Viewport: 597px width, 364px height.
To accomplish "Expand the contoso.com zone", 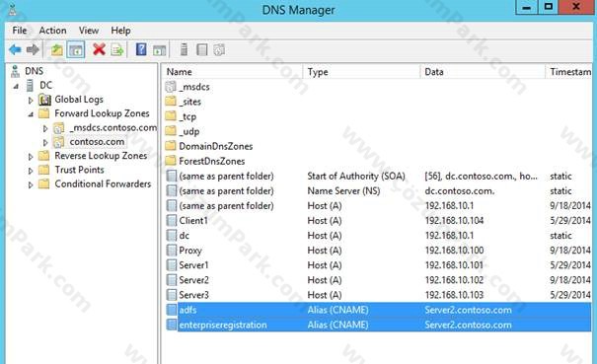I will [x=45, y=143].
